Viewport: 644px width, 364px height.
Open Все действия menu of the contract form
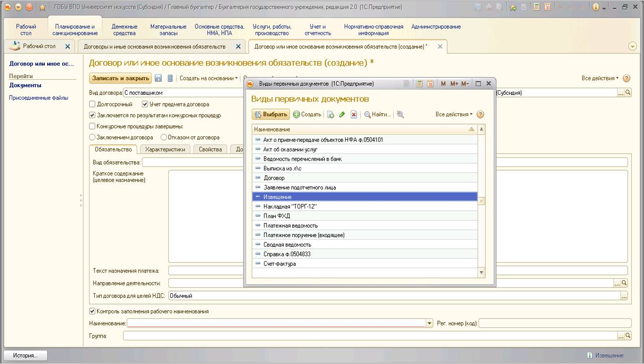point(600,78)
